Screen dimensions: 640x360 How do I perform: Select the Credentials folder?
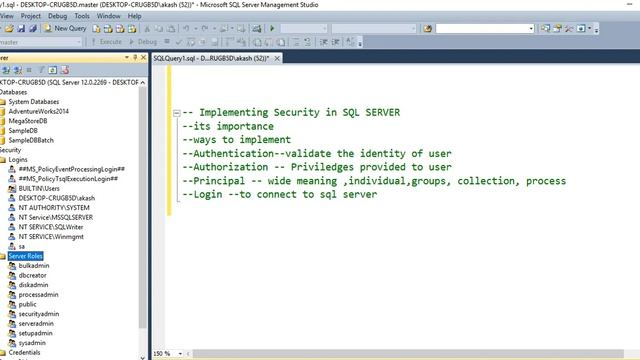click(24, 352)
